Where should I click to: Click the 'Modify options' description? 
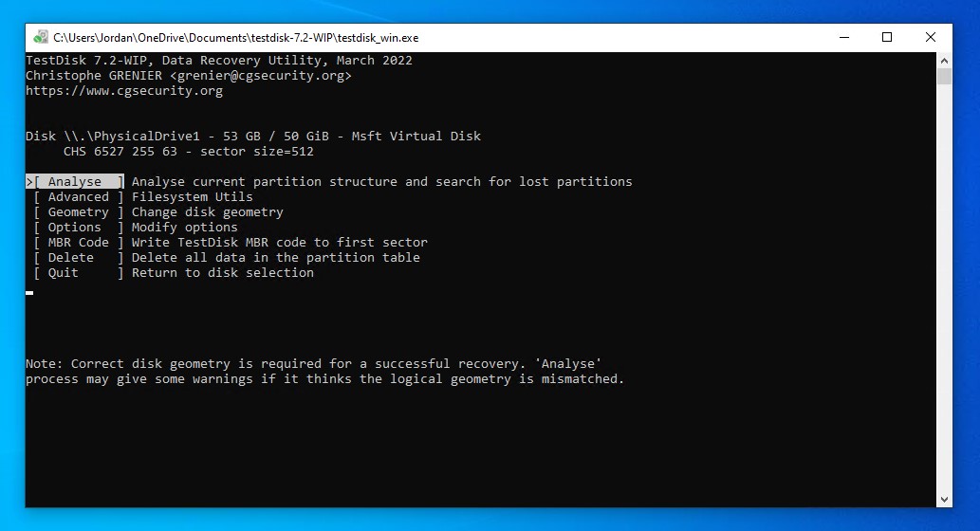184,228
